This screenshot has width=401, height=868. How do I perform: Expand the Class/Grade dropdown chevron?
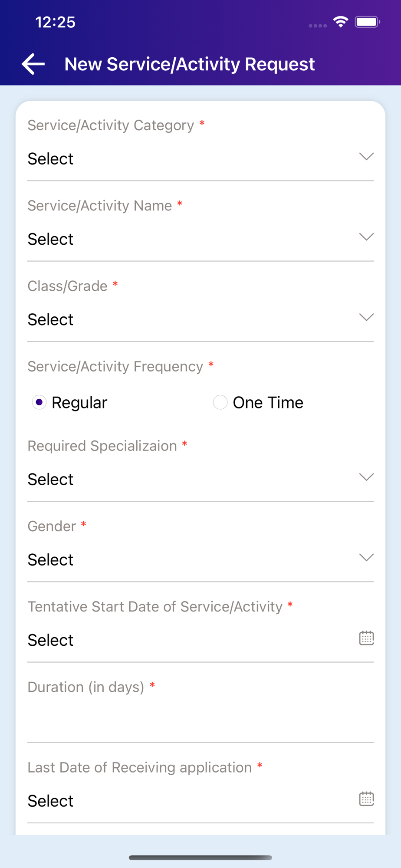coord(366,317)
